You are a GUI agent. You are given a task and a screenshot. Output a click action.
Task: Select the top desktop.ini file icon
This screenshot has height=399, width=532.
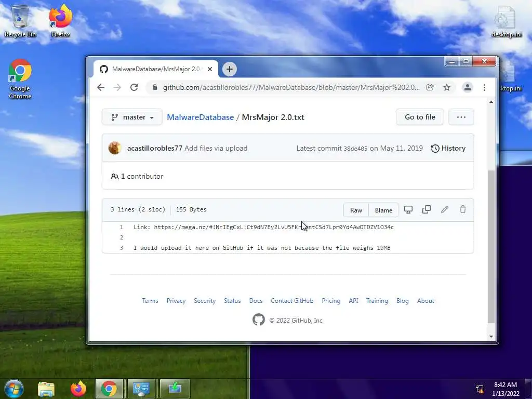pyautogui.click(x=506, y=21)
